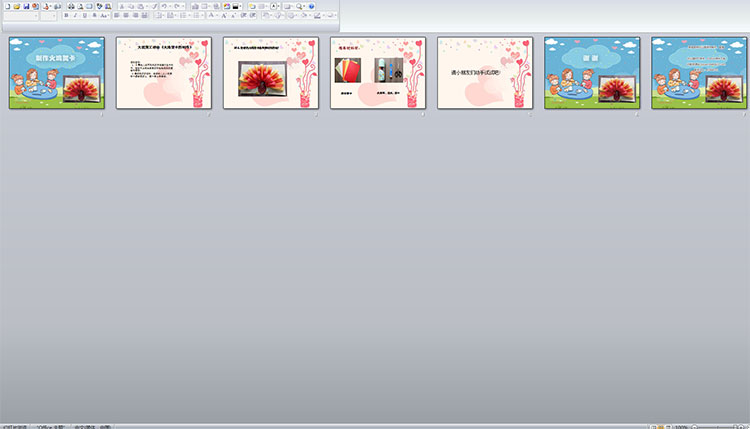Click the Insert text box icon
The width and height of the screenshot is (750, 429).
pos(275,7)
